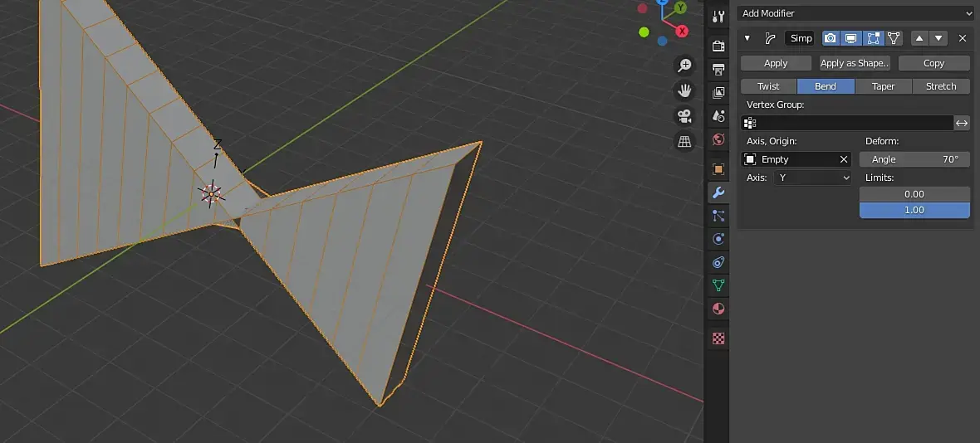980x443 pixels.
Task: Open the Modifiers wrench tab
Action: [x=718, y=192]
